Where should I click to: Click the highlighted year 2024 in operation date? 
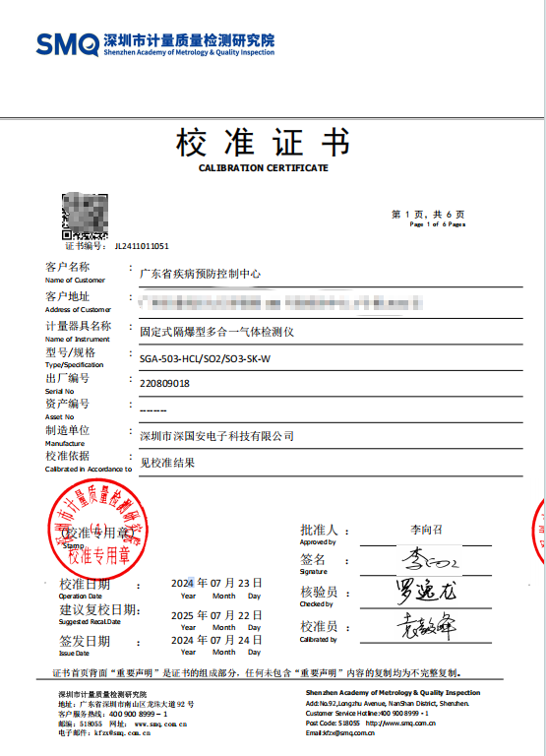(x=182, y=583)
